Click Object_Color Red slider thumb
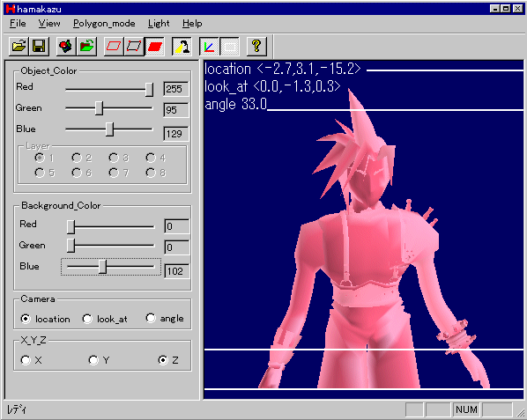 [149, 90]
